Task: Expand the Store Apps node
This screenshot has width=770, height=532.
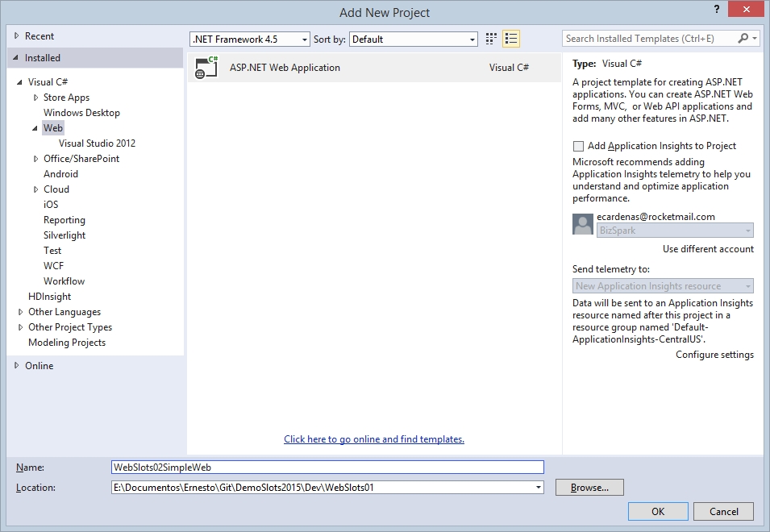Action: click(35, 98)
